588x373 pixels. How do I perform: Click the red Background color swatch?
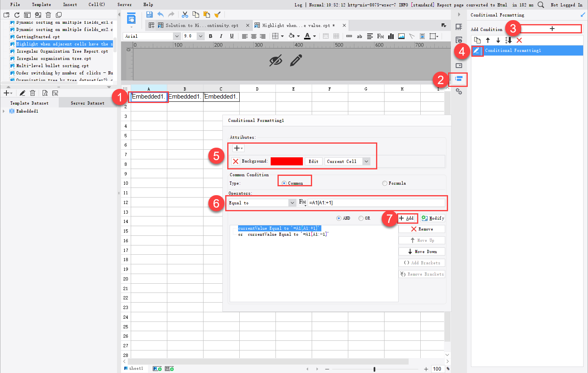pyautogui.click(x=287, y=161)
